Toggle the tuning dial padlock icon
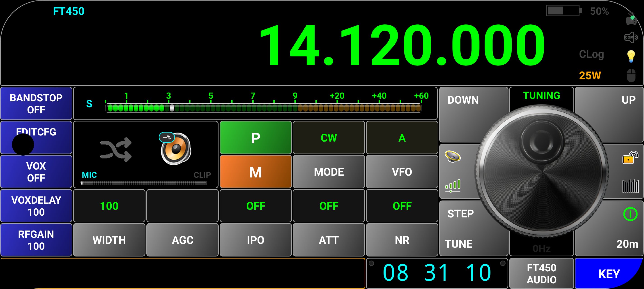The height and width of the screenshot is (289, 644). tap(630, 158)
